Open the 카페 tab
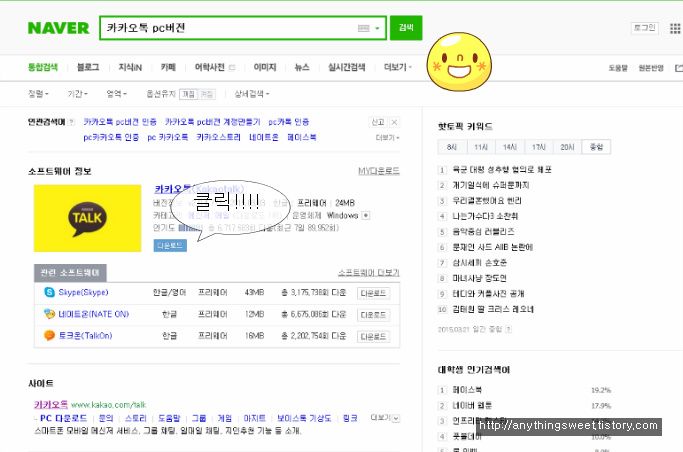 click(x=168, y=67)
